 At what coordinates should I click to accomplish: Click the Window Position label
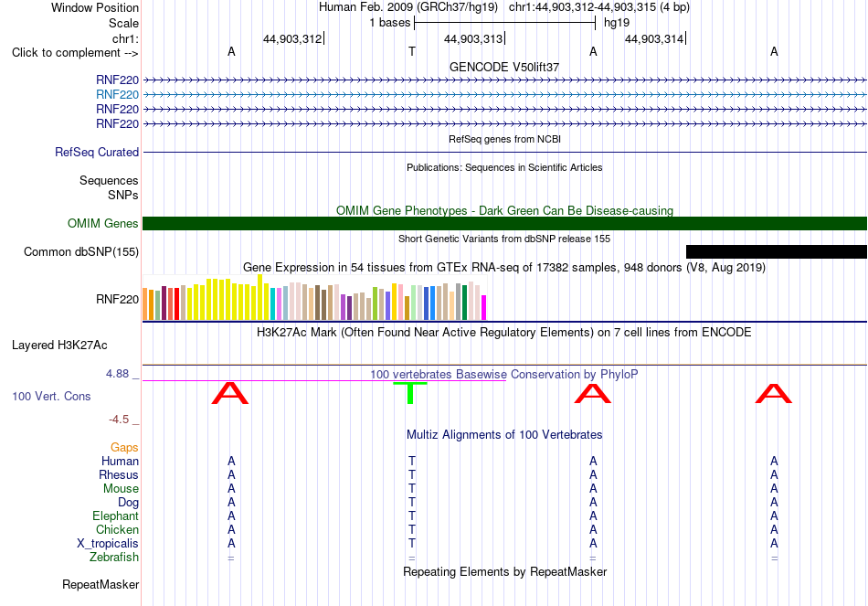(x=95, y=7)
